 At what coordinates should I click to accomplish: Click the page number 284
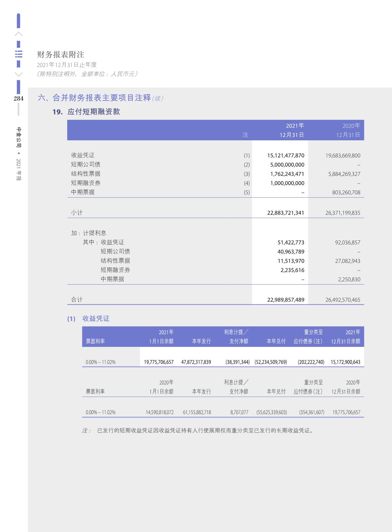(18, 98)
